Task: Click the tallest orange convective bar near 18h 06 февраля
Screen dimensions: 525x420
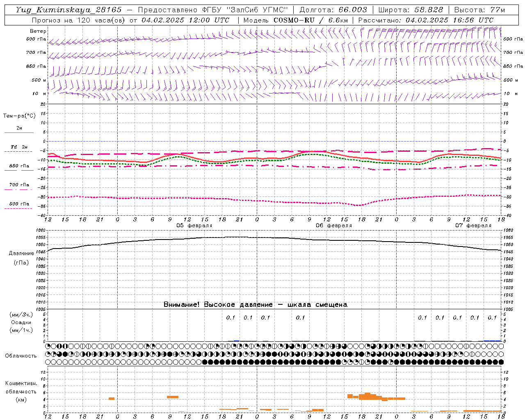Action: tap(367, 396)
